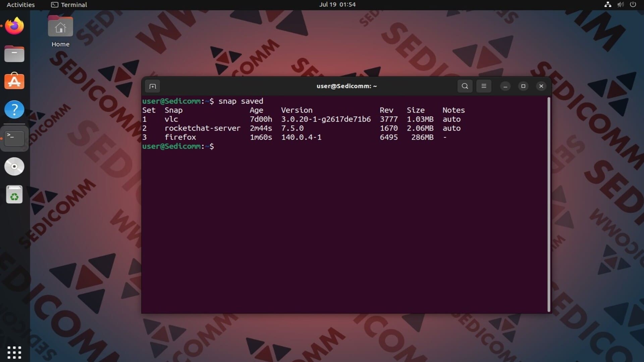The width and height of the screenshot is (644, 362).
Task: Close the terminal window
Action: pos(541,86)
